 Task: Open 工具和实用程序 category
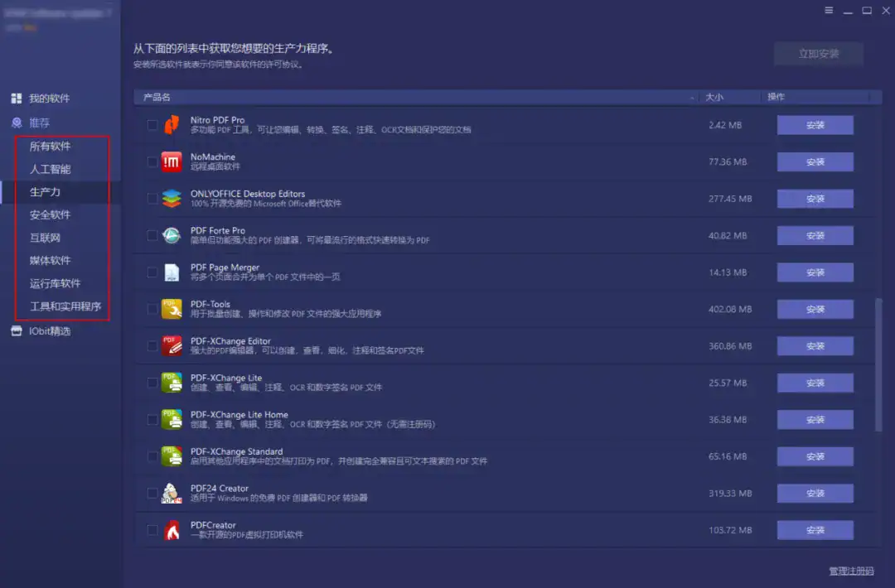pyautogui.click(x=65, y=306)
